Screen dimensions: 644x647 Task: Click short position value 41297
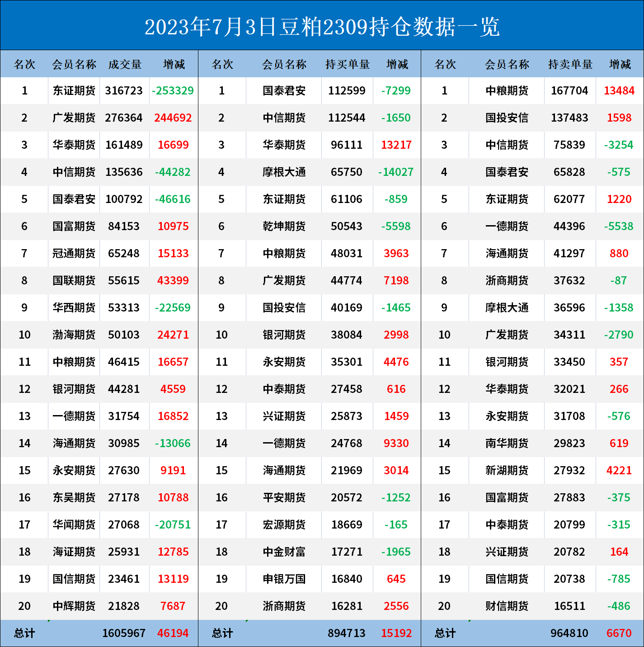569,254
